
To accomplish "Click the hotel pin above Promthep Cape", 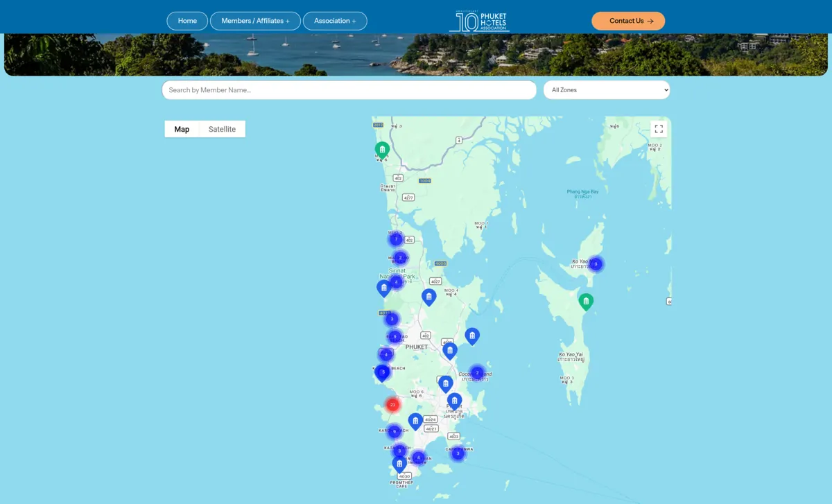I will (x=399, y=464).
